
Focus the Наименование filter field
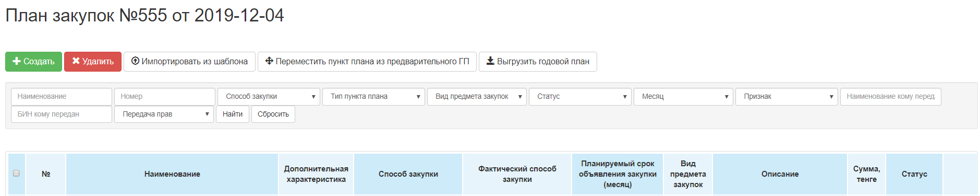pyautogui.click(x=62, y=96)
